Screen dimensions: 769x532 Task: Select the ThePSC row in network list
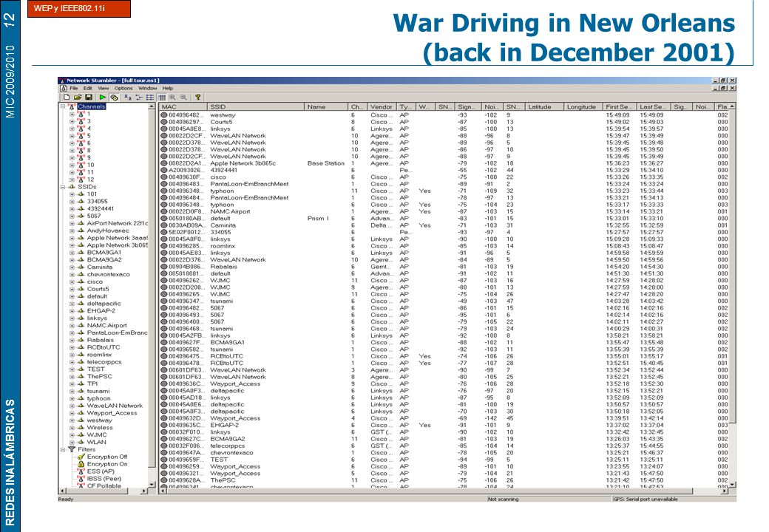coord(444,480)
